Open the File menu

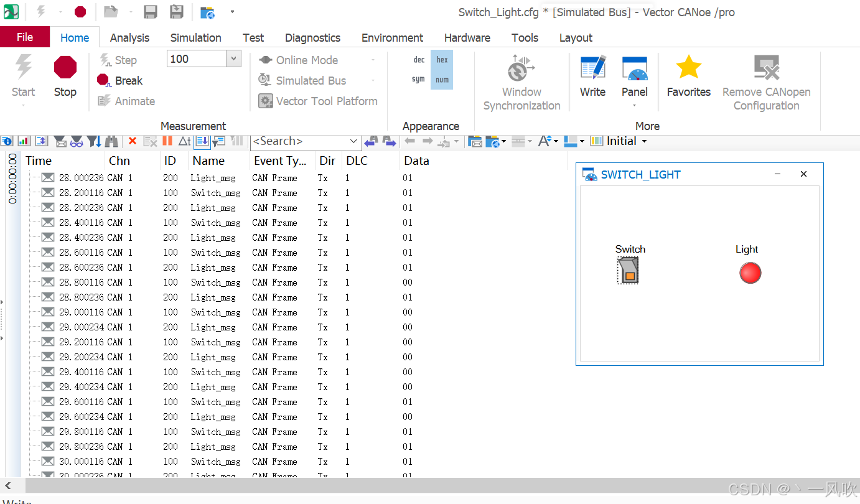click(25, 37)
